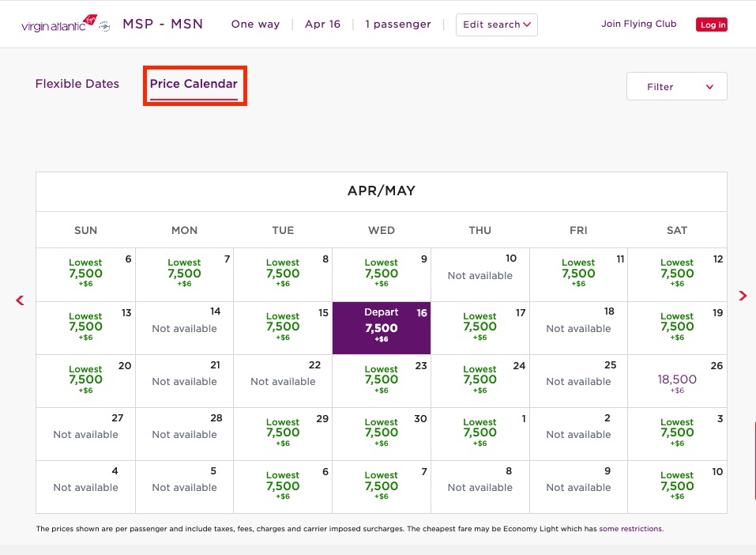Select the highlighted Depart date April 16

[381, 327]
